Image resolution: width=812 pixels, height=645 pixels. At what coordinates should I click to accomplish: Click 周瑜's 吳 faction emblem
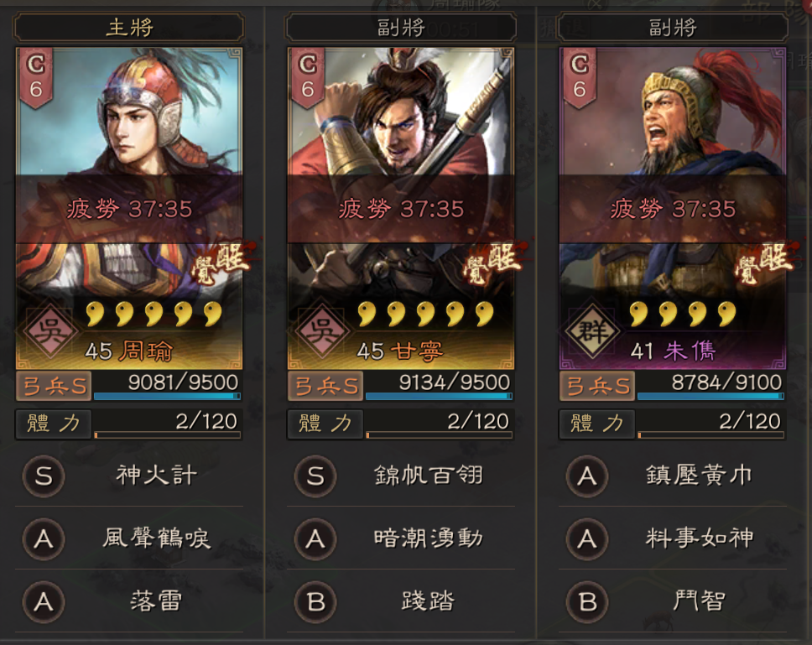point(50,330)
